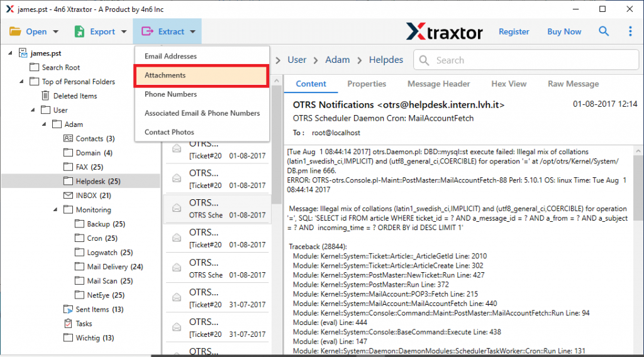Click the Deleted Items trash icon
Image resolution: width=644 pixels, height=357 pixels.
(x=46, y=96)
